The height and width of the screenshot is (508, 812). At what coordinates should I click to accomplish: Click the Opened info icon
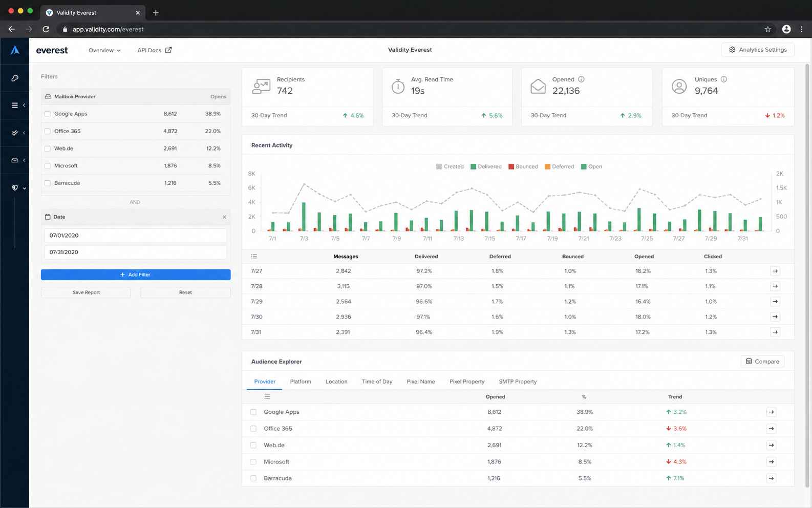[581, 79]
